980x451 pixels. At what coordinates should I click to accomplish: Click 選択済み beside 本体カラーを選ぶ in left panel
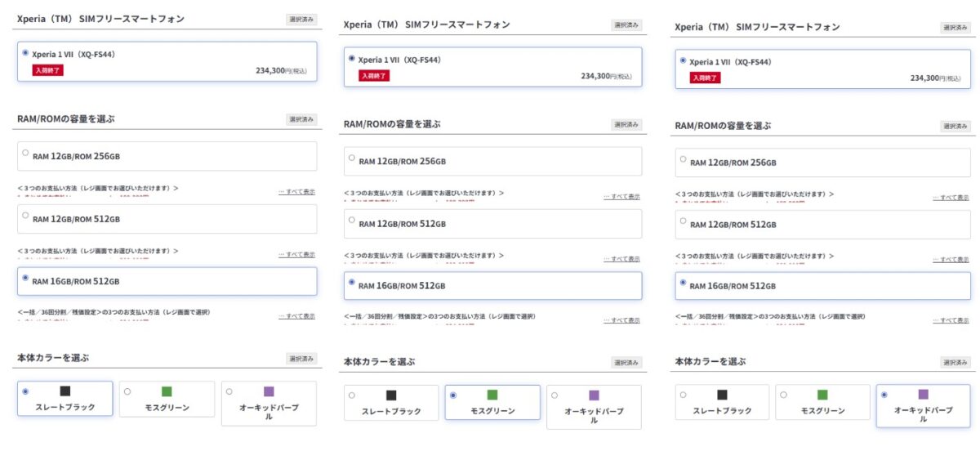[x=301, y=359]
